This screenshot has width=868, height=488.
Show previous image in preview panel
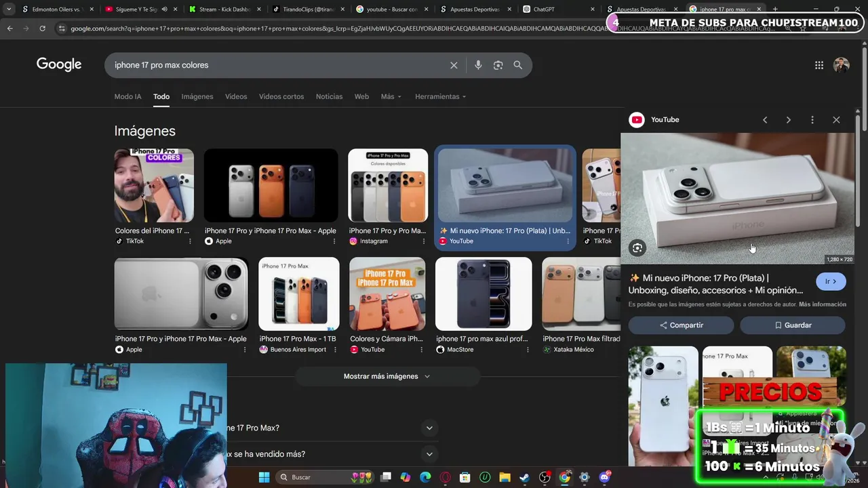765,120
